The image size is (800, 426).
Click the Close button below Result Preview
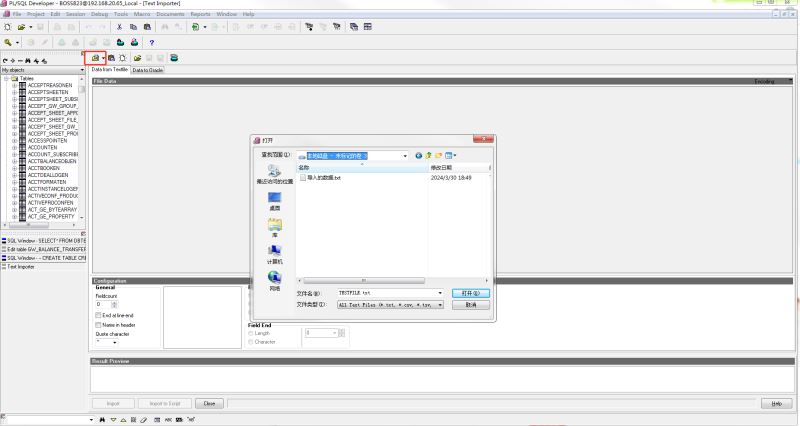click(209, 403)
